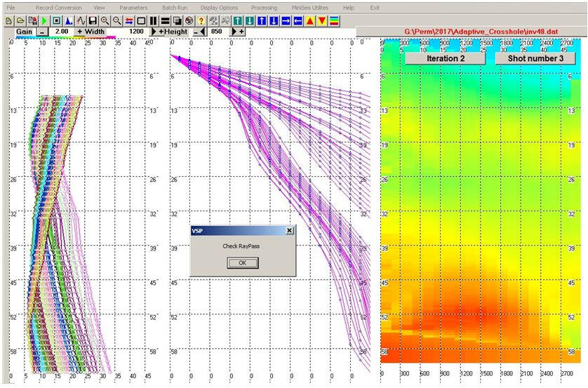The height and width of the screenshot is (388, 588).
Task: Click the red up triangle icon
Action: point(310,21)
